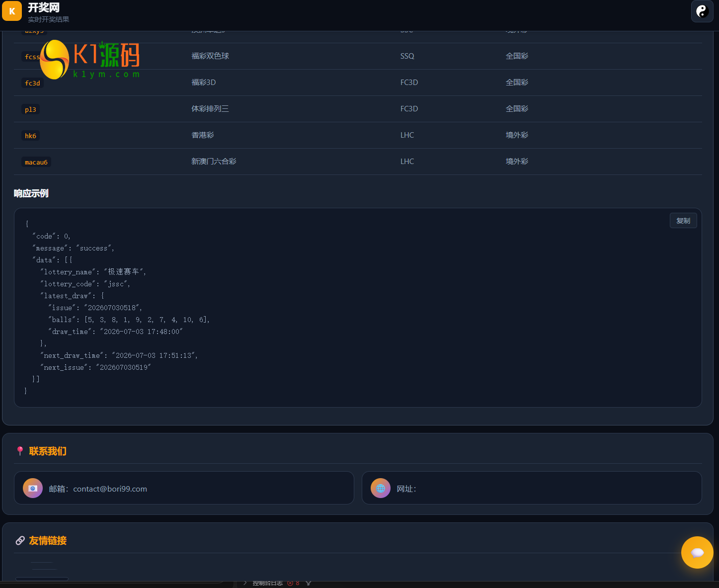Click the email icon in contact card
This screenshot has width=719, height=588.
click(x=33, y=488)
